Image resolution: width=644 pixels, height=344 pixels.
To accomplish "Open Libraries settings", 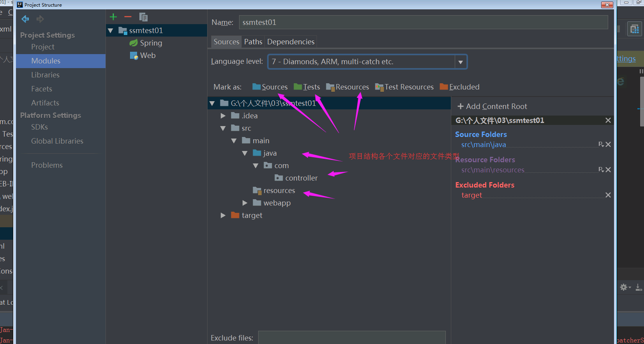I will click(x=46, y=75).
